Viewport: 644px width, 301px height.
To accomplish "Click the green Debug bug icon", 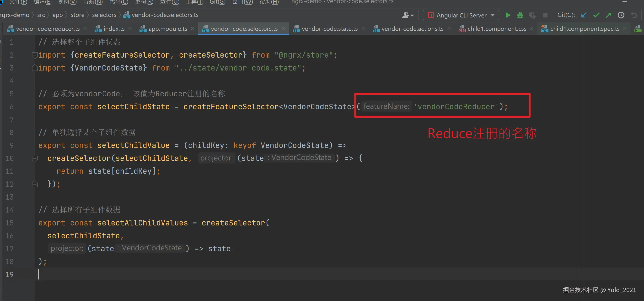I will pos(520,15).
